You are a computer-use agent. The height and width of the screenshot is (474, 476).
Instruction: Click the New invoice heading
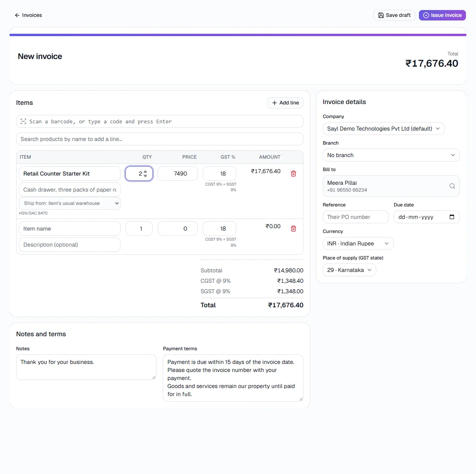click(x=40, y=56)
